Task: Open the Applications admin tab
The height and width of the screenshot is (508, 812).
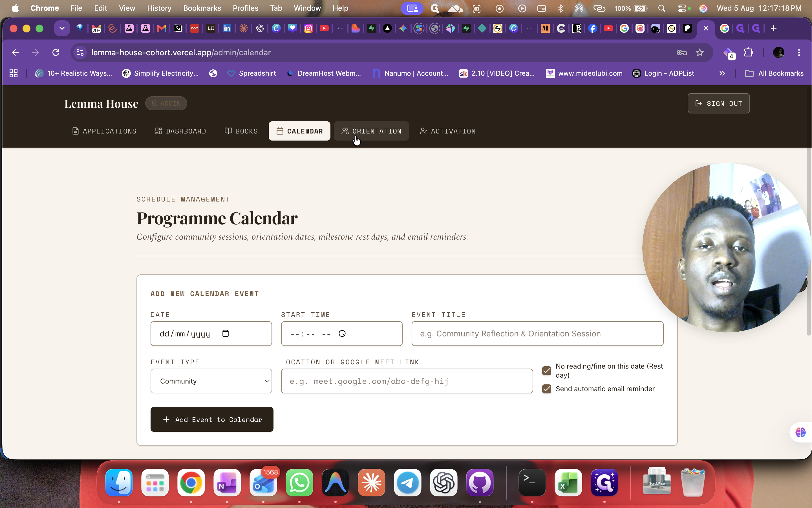Action: pos(104,131)
